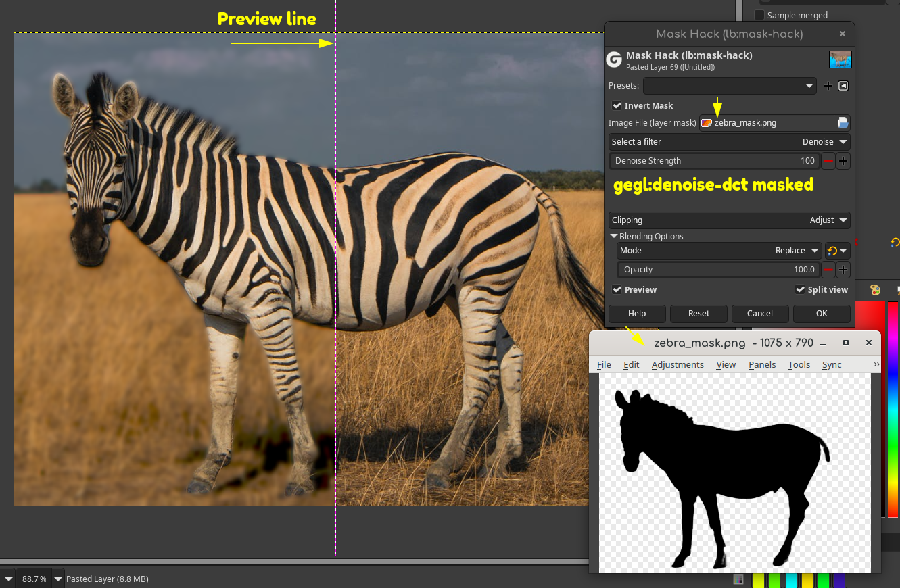
Task: Click the gray icon left of bottom color swatches
Action: [738, 579]
